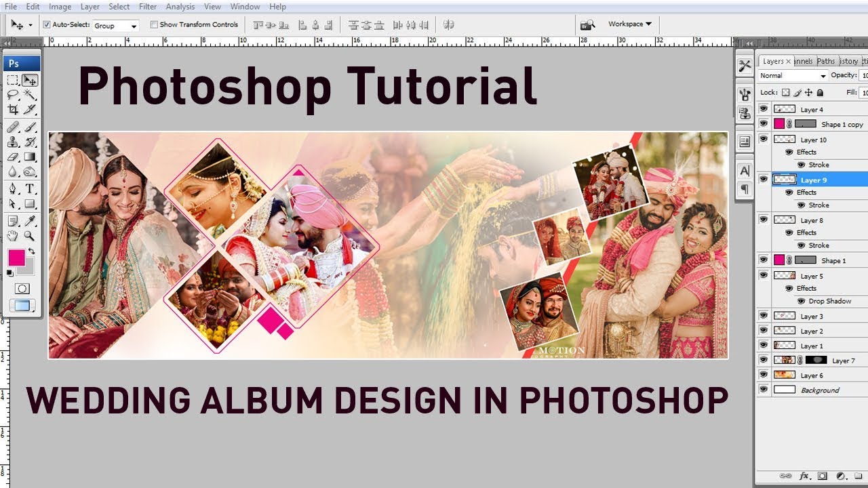Image resolution: width=868 pixels, height=488 pixels.
Task: Toggle lock all for layer
Action: click(x=820, y=92)
